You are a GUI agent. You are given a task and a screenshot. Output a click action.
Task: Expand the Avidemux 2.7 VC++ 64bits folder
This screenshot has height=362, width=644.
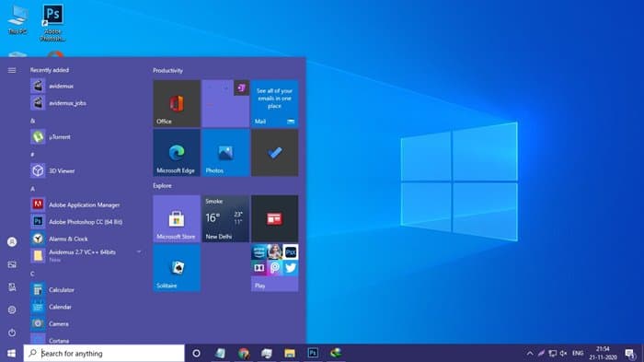pos(86,255)
